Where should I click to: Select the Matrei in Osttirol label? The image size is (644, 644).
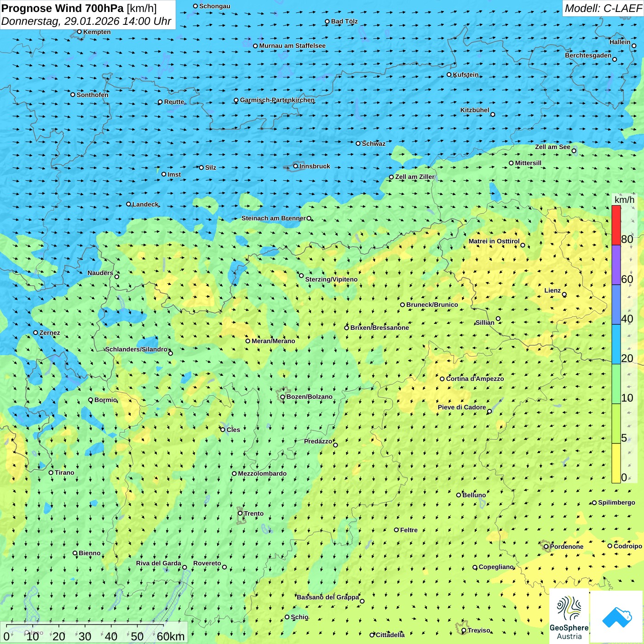click(494, 241)
